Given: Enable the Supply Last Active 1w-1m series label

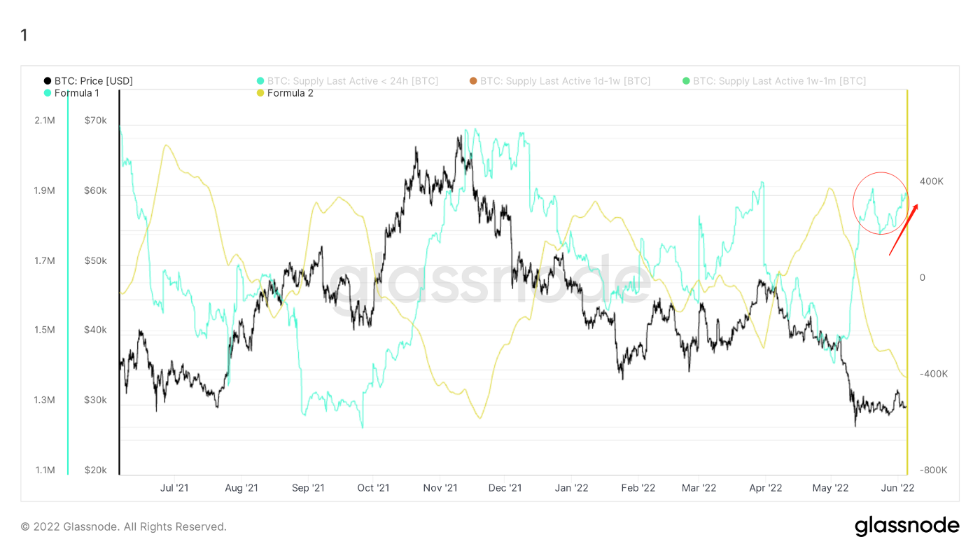Looking at the screenshot, I should click(779, 81).
